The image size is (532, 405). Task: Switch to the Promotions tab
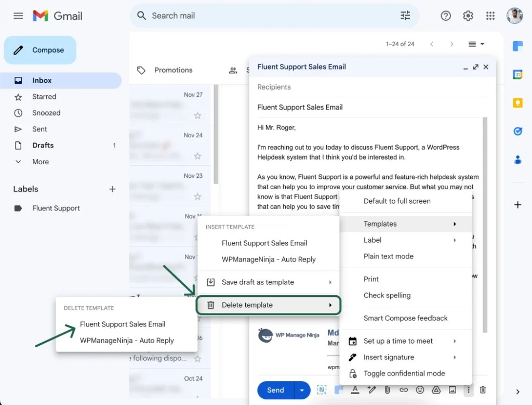click(x=173, y=70)
